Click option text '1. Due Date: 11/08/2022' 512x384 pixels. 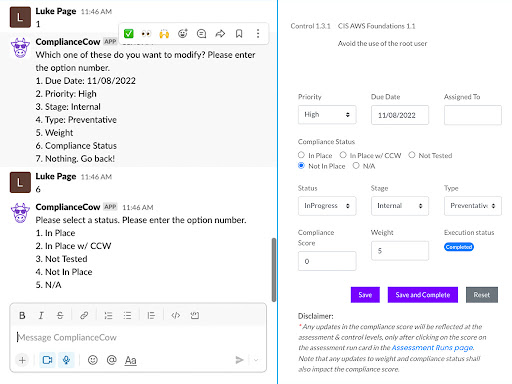tap(86, 81)
